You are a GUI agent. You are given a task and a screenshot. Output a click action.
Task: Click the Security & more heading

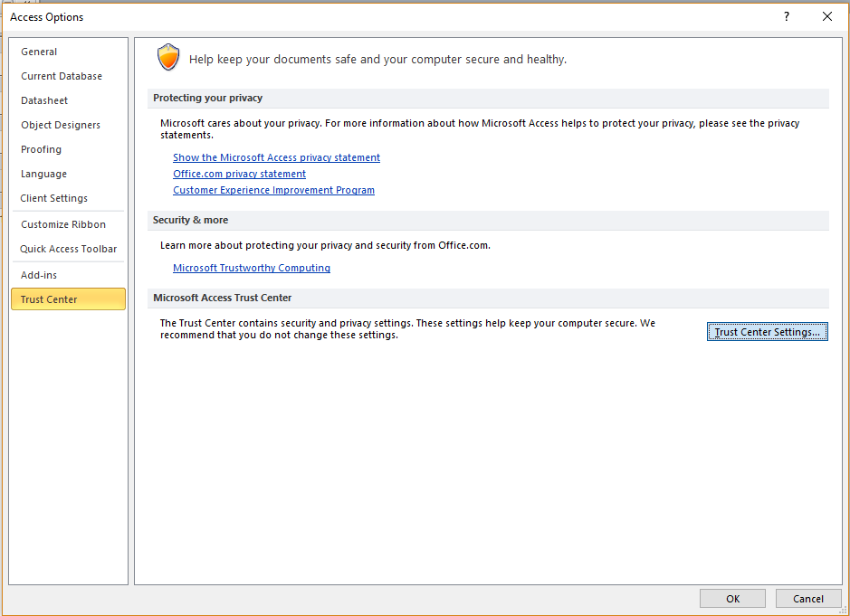tap(190, 220)
